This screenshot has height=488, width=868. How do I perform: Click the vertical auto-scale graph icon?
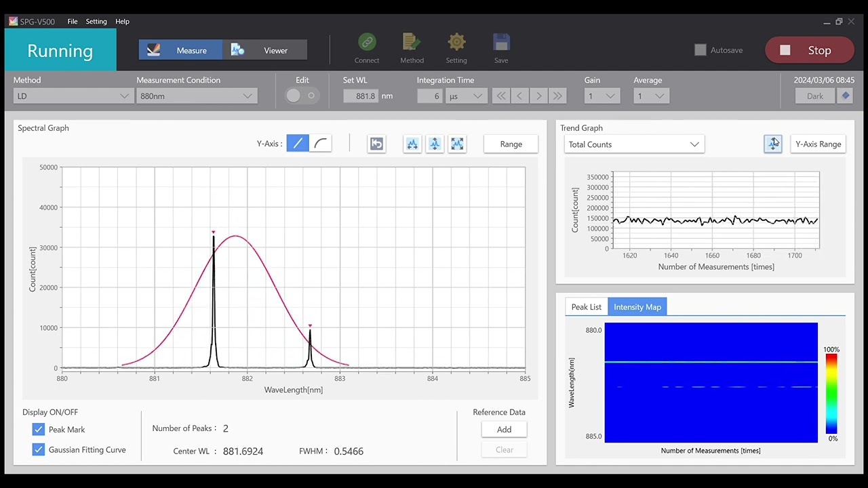tap(435, 144)
